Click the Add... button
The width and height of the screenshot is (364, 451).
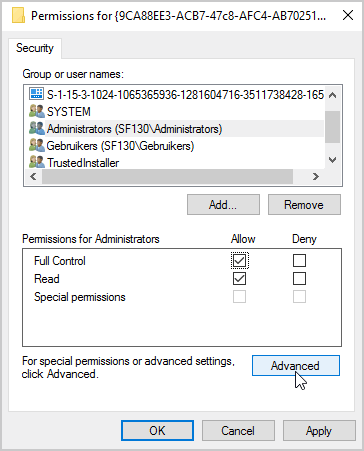(223, 205)
